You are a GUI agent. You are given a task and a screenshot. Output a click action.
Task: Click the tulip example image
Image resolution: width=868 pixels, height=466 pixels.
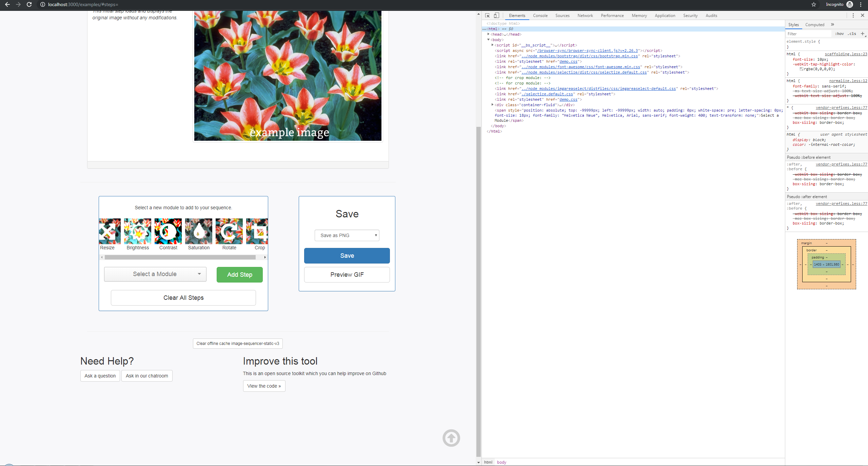click(x=288, y=76)
